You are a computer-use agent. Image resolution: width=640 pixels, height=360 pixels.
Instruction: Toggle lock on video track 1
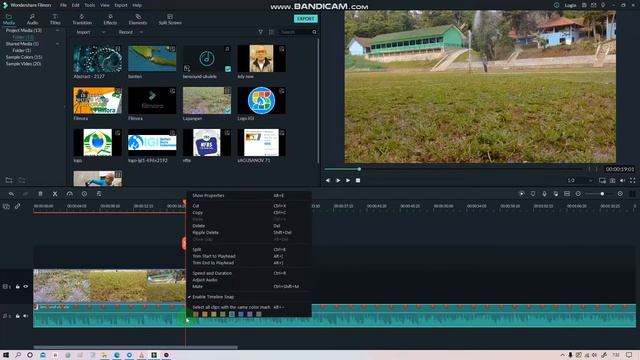click(18, 287)
